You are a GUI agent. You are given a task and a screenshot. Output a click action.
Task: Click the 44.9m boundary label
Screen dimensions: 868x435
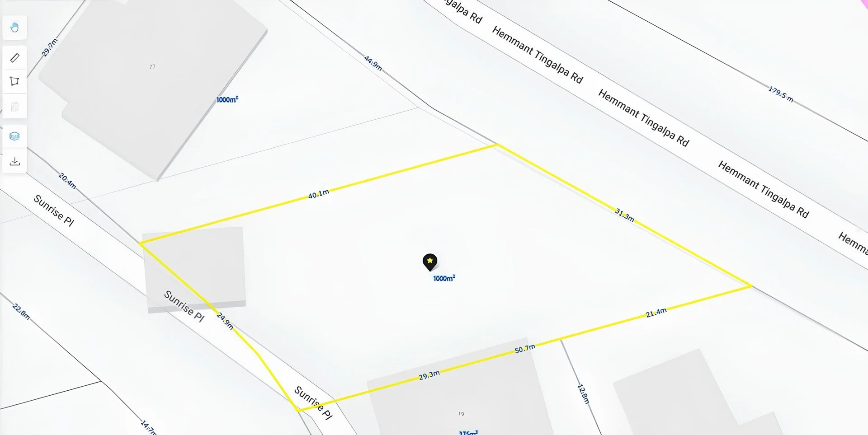373,63
